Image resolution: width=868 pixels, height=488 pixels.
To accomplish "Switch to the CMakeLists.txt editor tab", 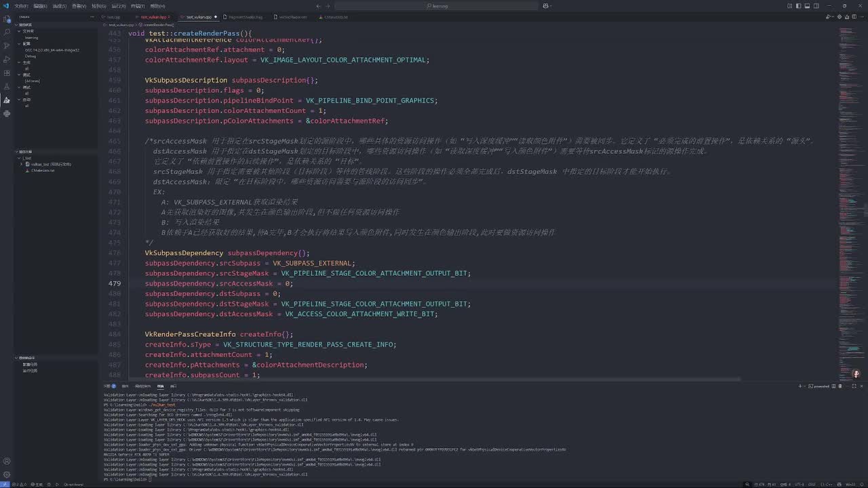I will (x=336, y=16).
